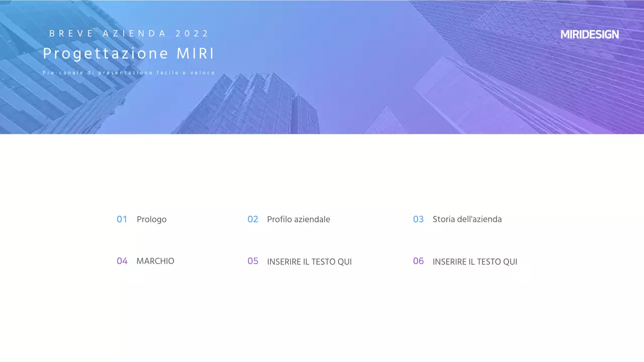Open the Prologo section
Viewport: 644px width, 362px height.
tap(151, 219)
